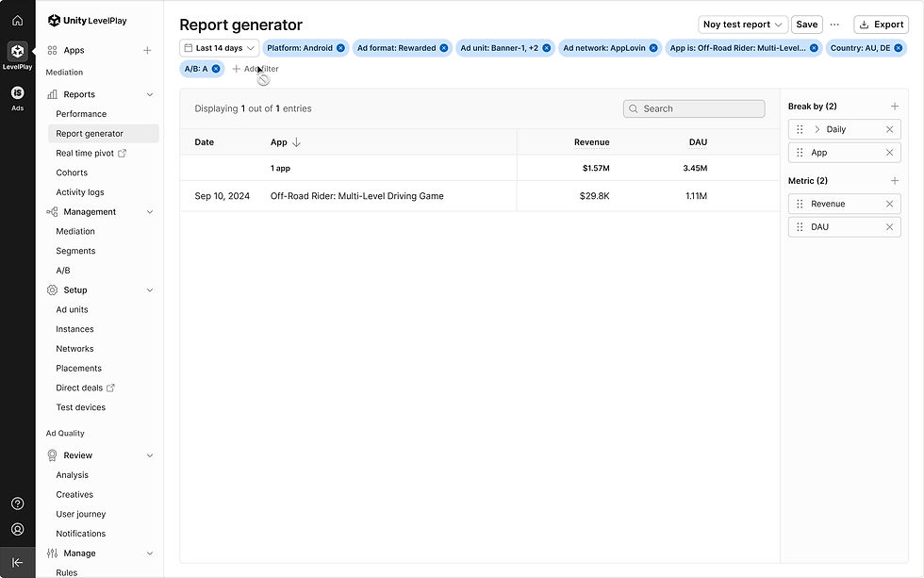Viewport: 924px width, 578px height.
Task: Remove Revenue metric
Action: pos(890,204)
